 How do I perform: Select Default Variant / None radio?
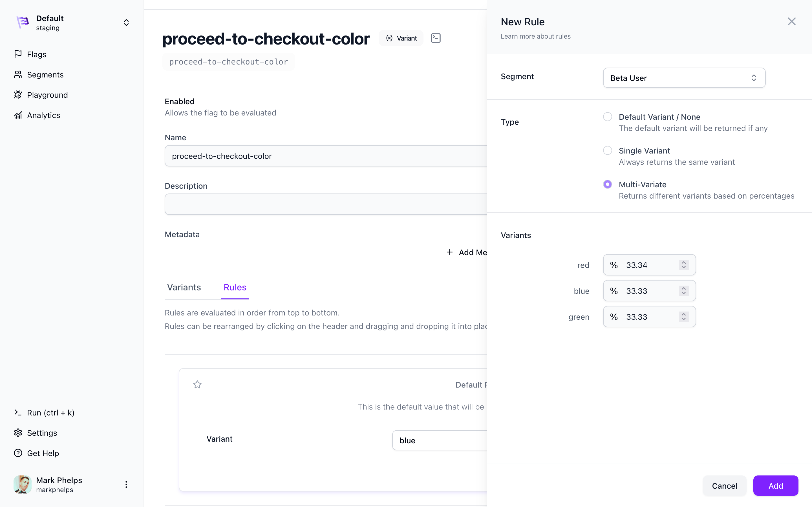(x=607, y=117)
